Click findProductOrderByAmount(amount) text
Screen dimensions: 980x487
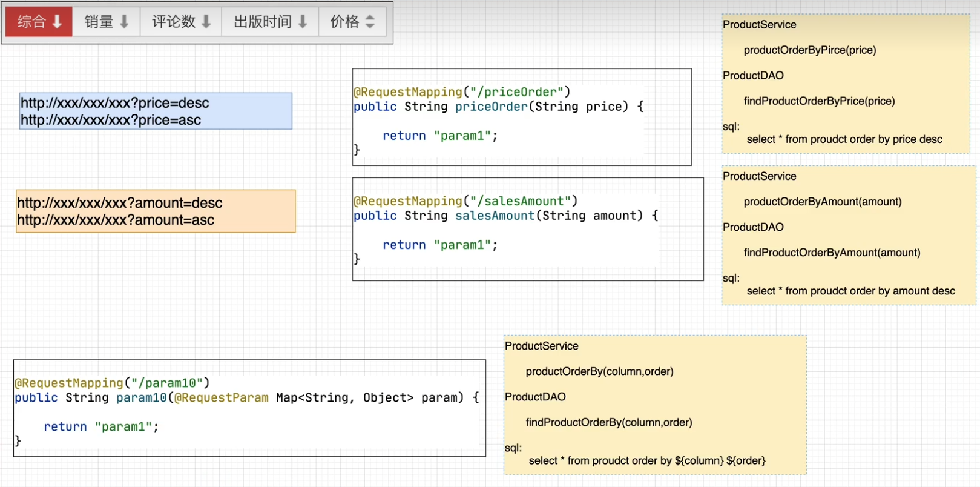coord(832,253)
